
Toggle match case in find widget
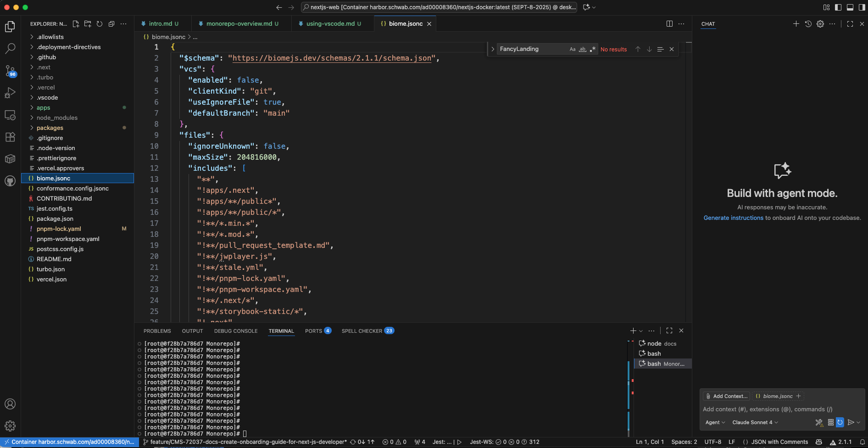[x=573, y=49]
